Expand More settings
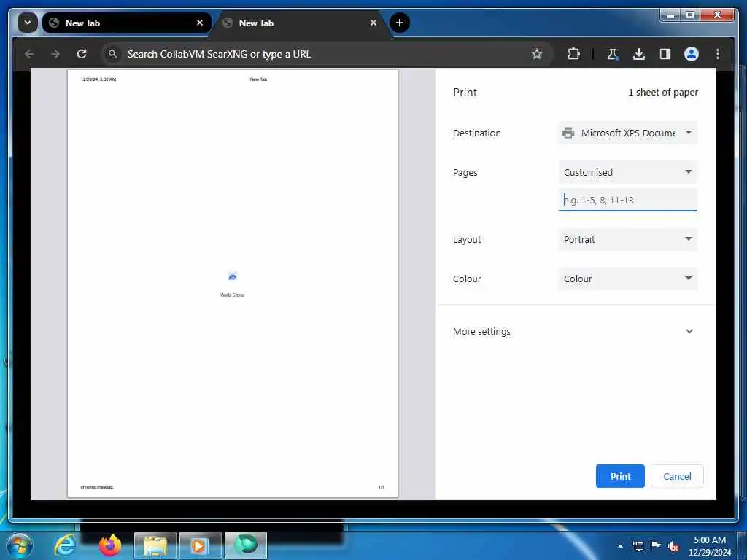This screenshot has height=560, width=747. (x=576, y=332)
